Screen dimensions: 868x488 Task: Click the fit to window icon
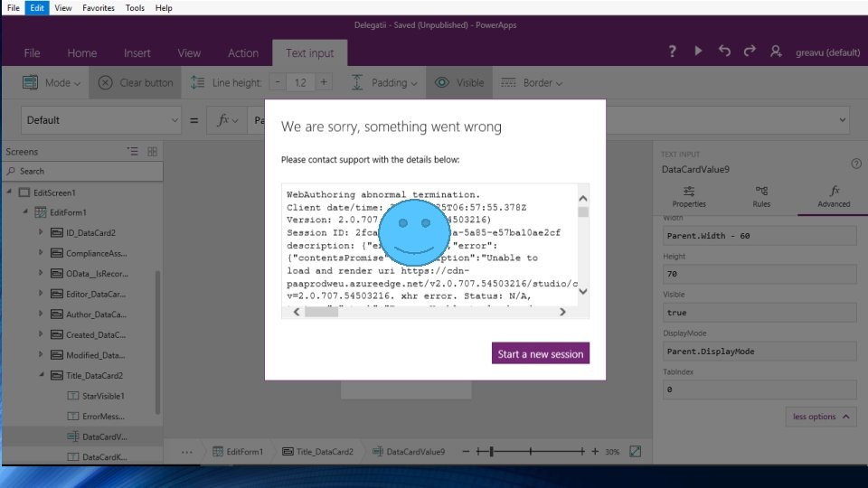point(635,452)
